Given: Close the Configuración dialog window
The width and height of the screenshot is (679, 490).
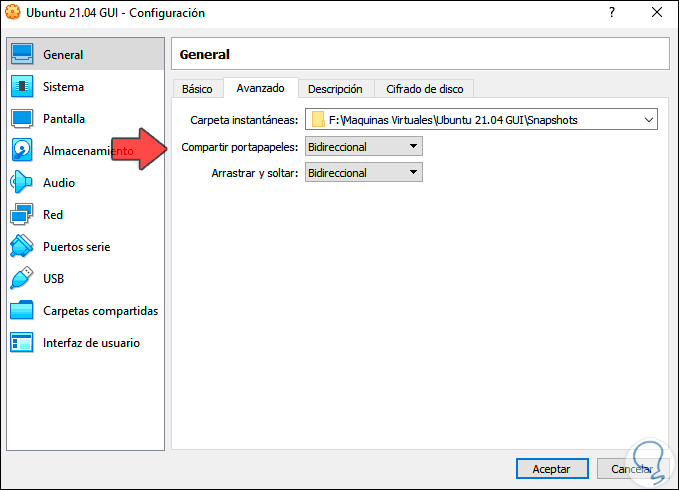Looking at the screenshot, I should pos(657,12).
